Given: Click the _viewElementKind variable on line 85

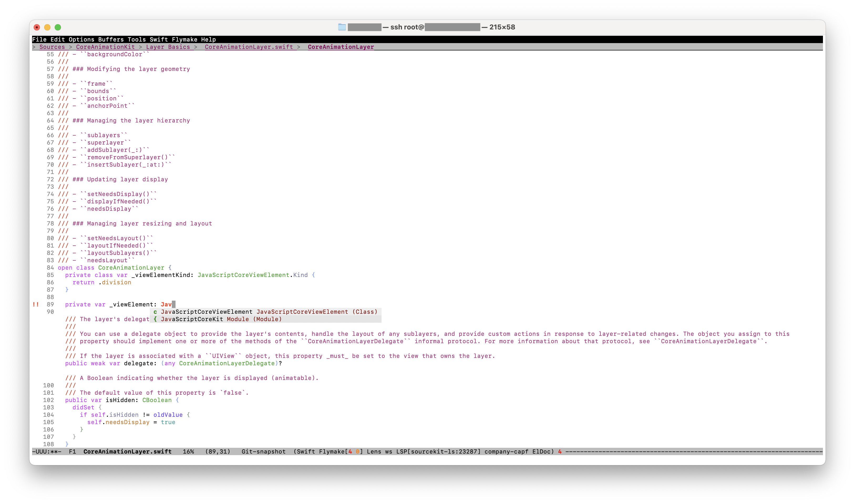Looking at the screenshot, I should point(161,275).
